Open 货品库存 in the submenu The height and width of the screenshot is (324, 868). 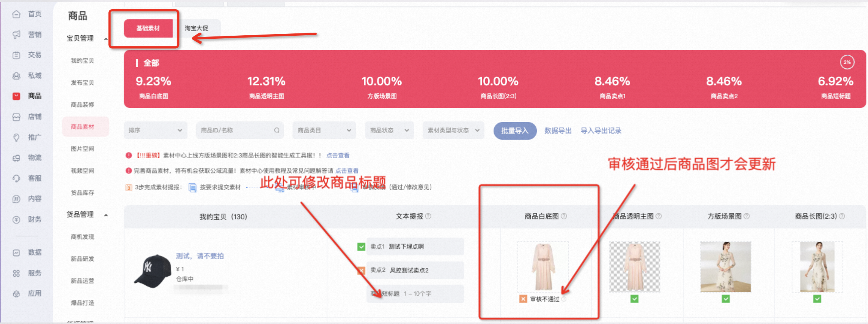(x=82, y=193)
